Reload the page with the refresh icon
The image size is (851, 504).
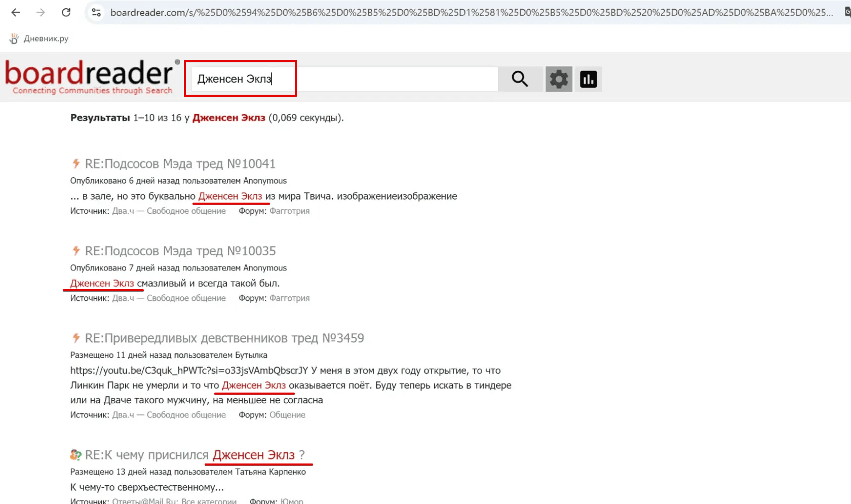coord(66,13)
